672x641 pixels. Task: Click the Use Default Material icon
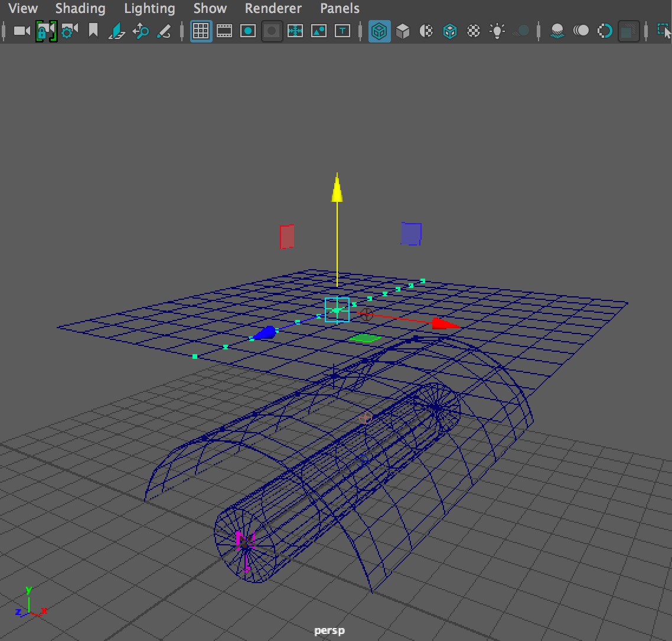click(x=426, y=31)
